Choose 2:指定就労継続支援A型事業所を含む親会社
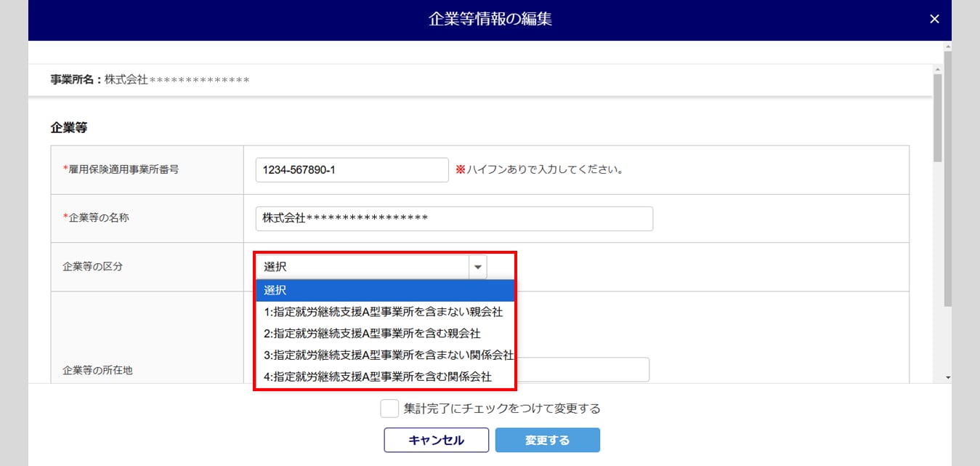Image resolution: width=980 pixels, height=466 pixels. click(385, 333)
